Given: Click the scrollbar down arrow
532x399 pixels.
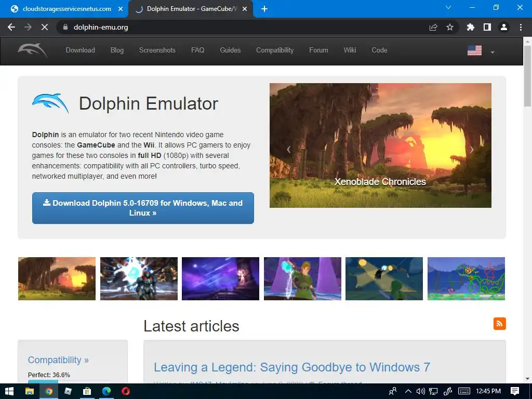Looking at the screenshot, I should (x=527, y=379).
